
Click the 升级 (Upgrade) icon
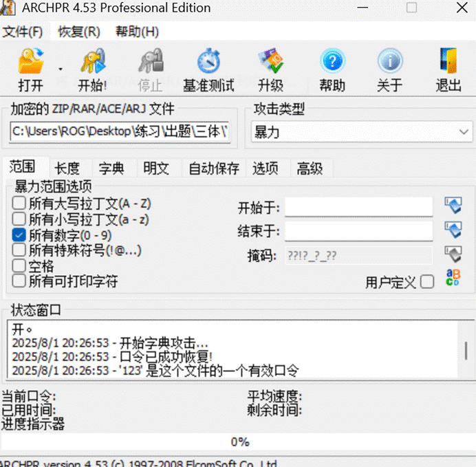(270, 61)
